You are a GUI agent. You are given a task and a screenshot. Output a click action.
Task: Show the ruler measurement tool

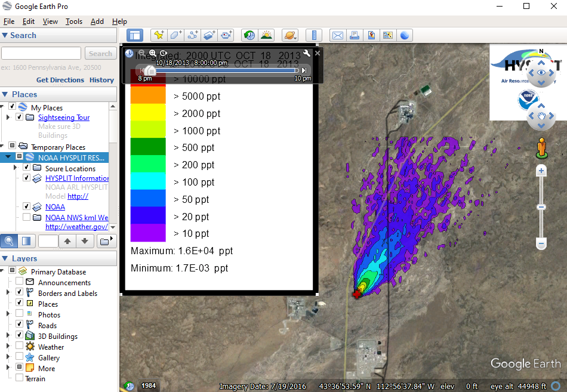click(x=313, y=35)
